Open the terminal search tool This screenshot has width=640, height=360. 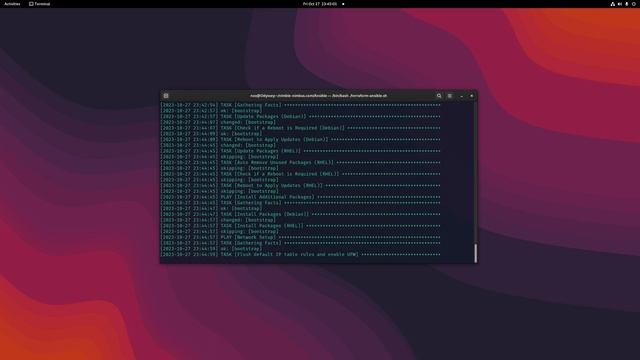click(439, 96)
